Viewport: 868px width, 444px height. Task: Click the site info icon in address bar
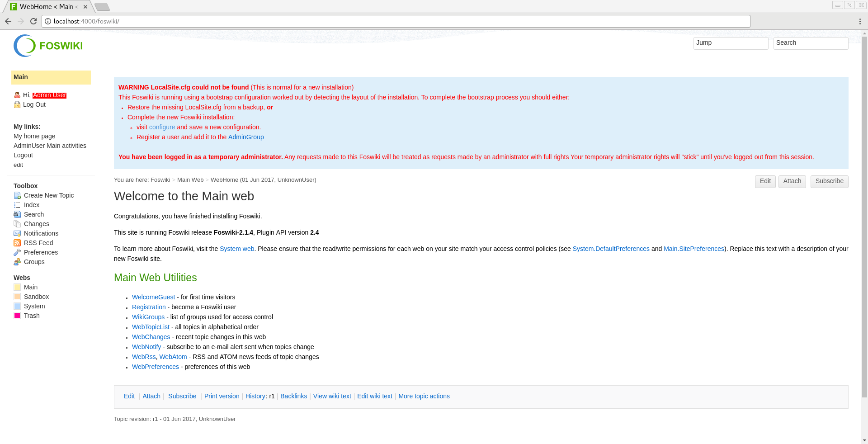(x=48, y=21)
